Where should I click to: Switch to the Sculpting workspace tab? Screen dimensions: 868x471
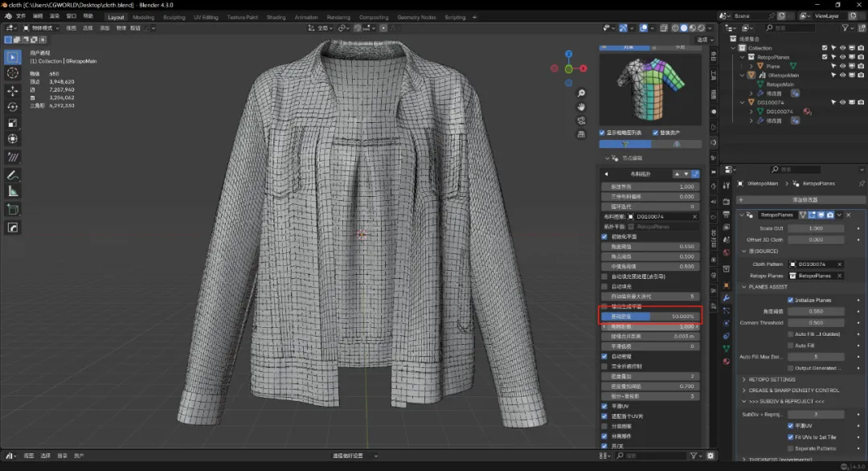pyautogui.click(x=174, y=17)
